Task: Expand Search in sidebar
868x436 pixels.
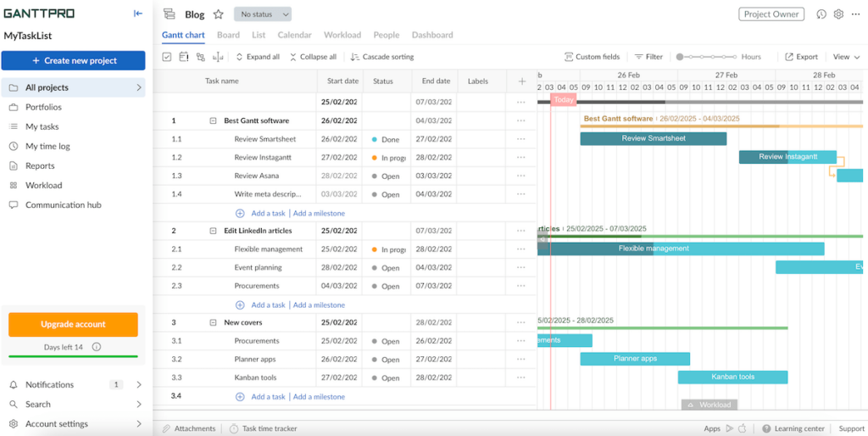Action: click(138, 405)
